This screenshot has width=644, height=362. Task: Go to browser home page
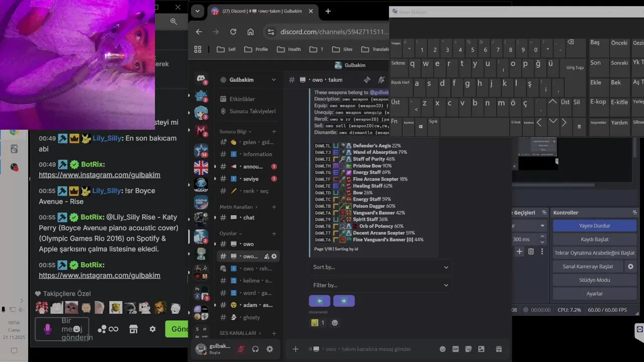251,32
